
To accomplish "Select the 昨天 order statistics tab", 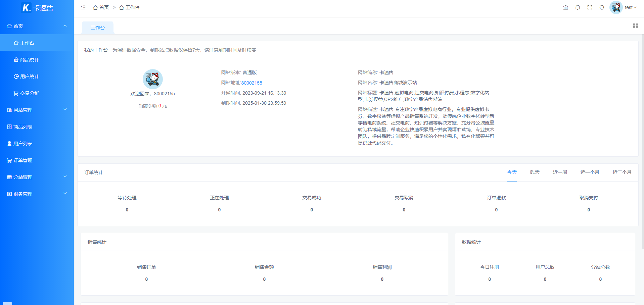I will point(535,172).
